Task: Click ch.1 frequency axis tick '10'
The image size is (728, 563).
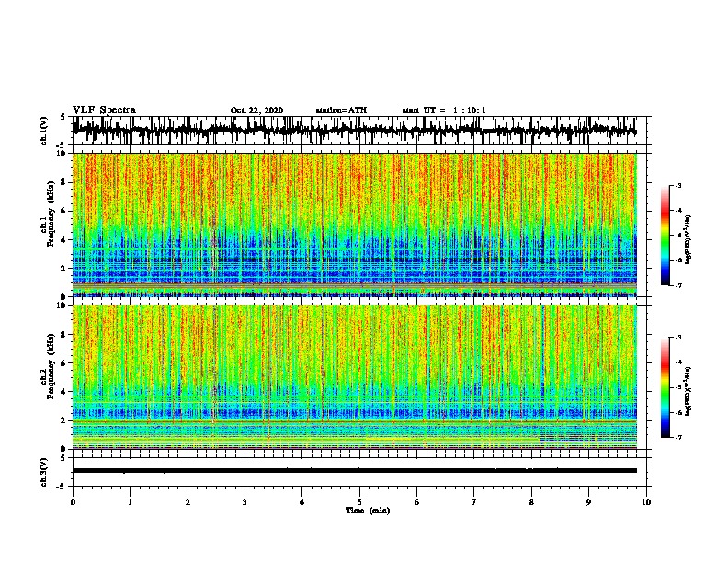Action: coord(62,154)
